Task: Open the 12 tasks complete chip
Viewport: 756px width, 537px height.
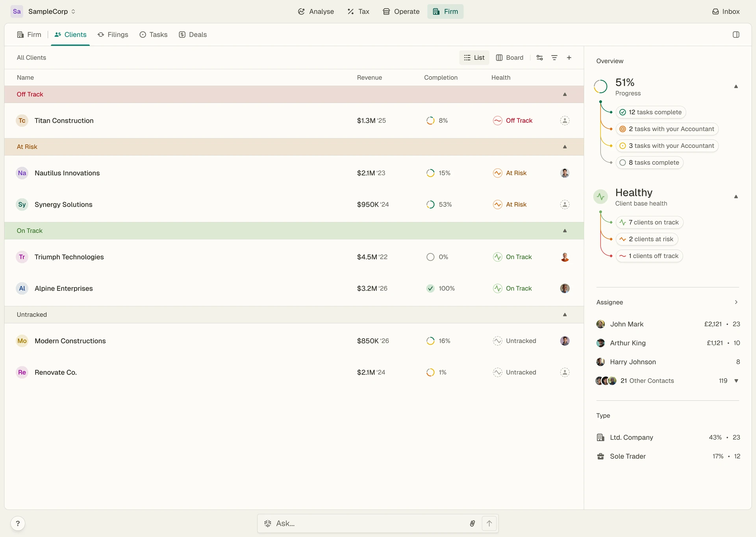Action: 650,112
